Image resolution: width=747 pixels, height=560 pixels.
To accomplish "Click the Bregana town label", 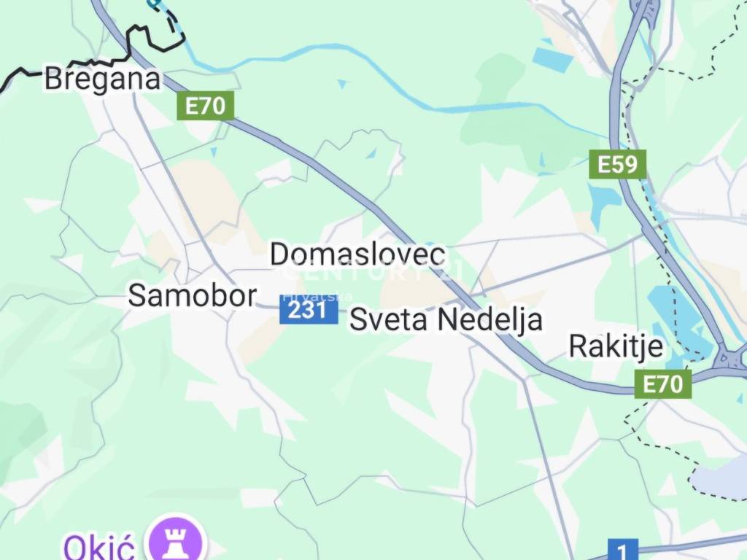I will pos(102,79).
